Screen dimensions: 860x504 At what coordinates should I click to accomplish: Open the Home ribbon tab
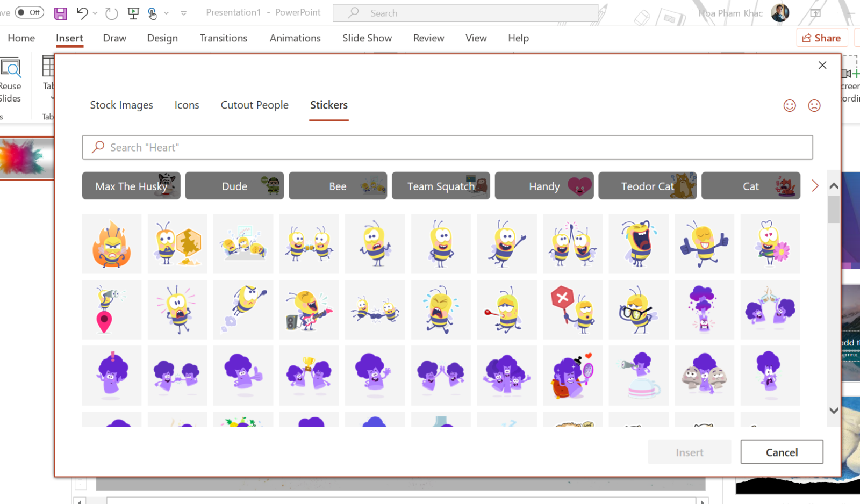coord(21,38)
